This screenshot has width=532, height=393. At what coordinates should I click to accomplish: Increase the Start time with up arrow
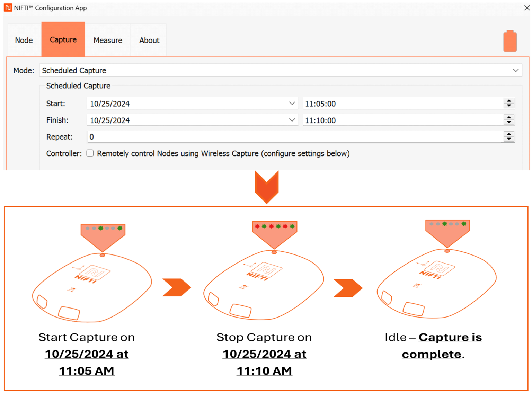pyautogui.click(x=509, y=101)
